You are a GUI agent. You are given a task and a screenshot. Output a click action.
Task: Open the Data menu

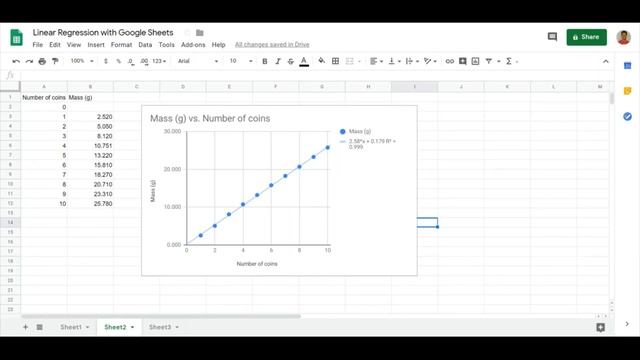coord(145,45)
